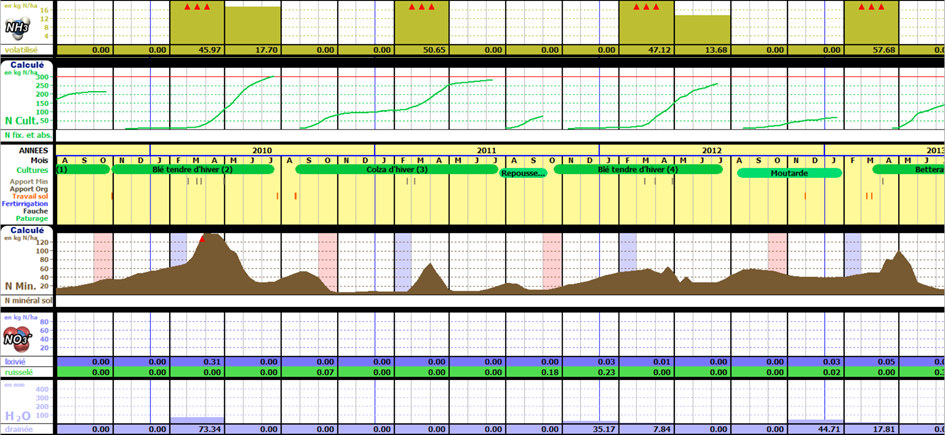Click the runoff value 0.23
This screenshot has width=945, height=435.
[x=606, y=372]
